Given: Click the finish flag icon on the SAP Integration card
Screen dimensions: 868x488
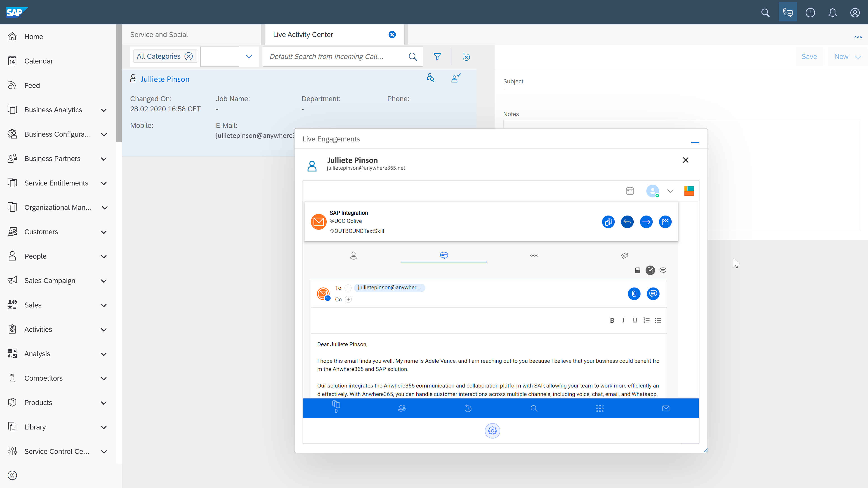Looking at the screenshot, I should click(665, 222).
